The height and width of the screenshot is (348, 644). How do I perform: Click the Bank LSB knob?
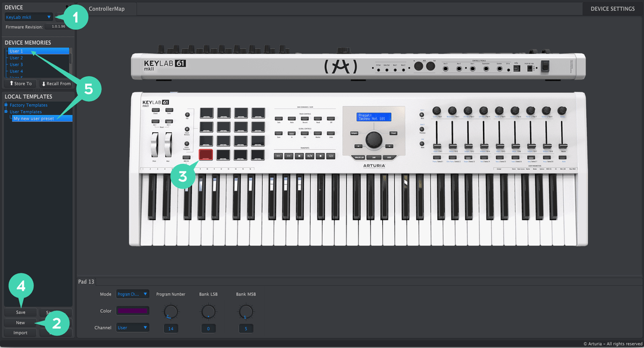click(x=208, y=312)
